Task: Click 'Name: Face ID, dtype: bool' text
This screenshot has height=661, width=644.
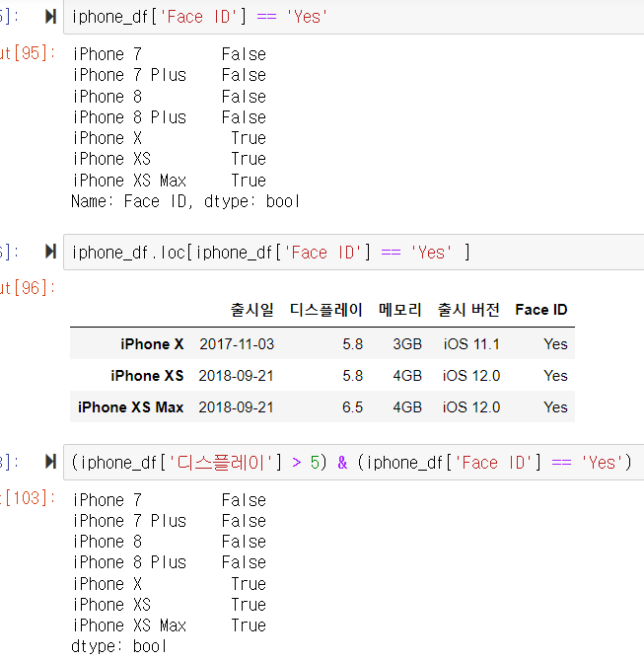Action: click(x=185, y=201)
